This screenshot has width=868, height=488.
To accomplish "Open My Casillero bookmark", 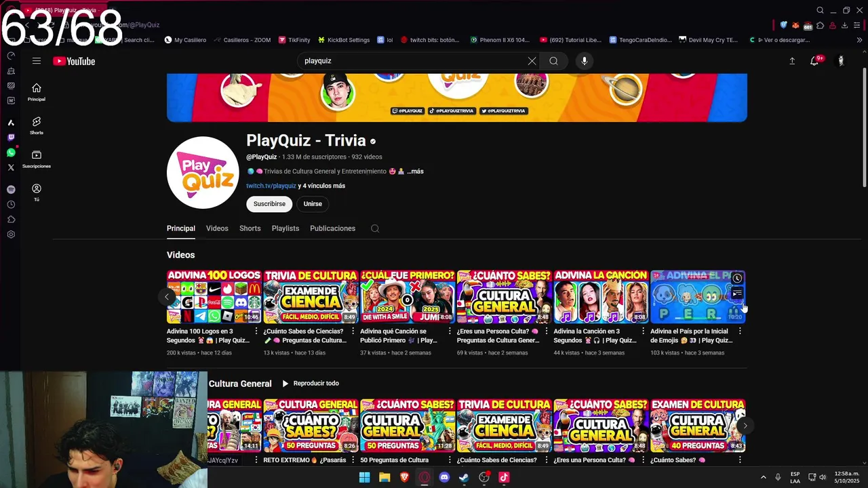I will [185, 40].
